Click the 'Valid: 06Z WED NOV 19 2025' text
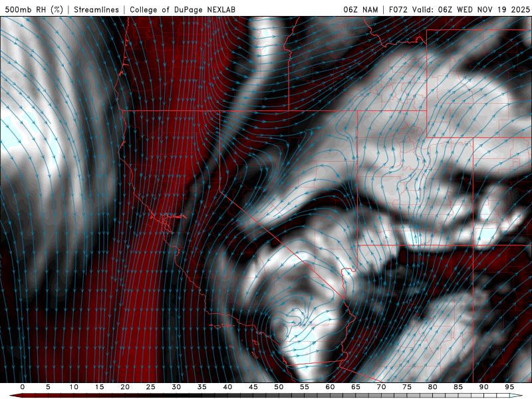Viewport: 532px width, 399px height. (471, 9)
